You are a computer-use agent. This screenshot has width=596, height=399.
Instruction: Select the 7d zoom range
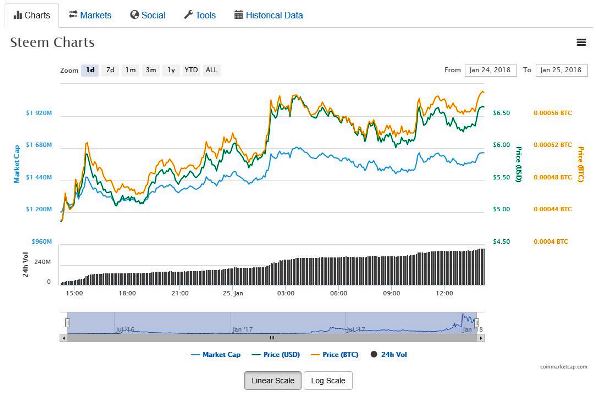point(110,70)
